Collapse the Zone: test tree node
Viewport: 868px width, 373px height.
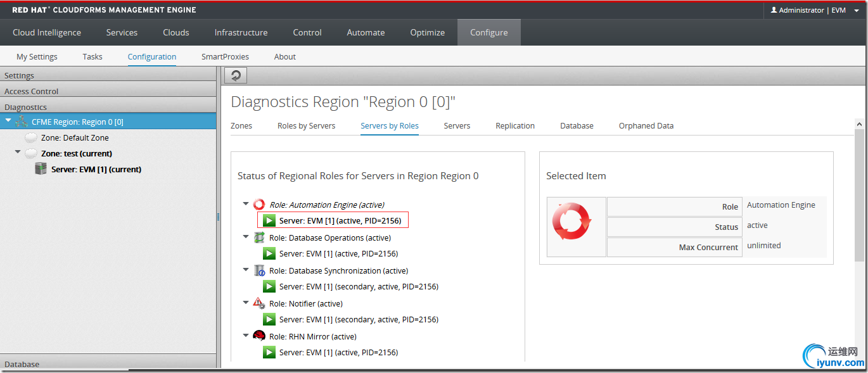tap(18, 152)
